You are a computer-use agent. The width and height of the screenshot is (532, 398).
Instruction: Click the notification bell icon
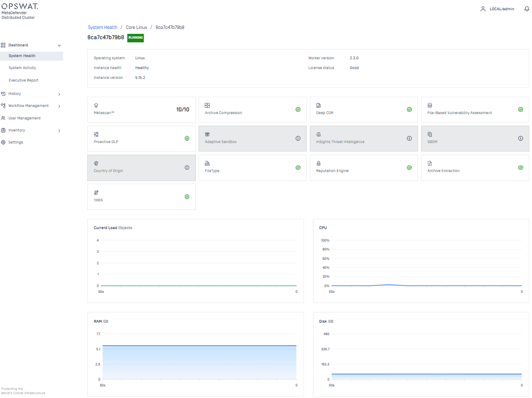(526, 9)
